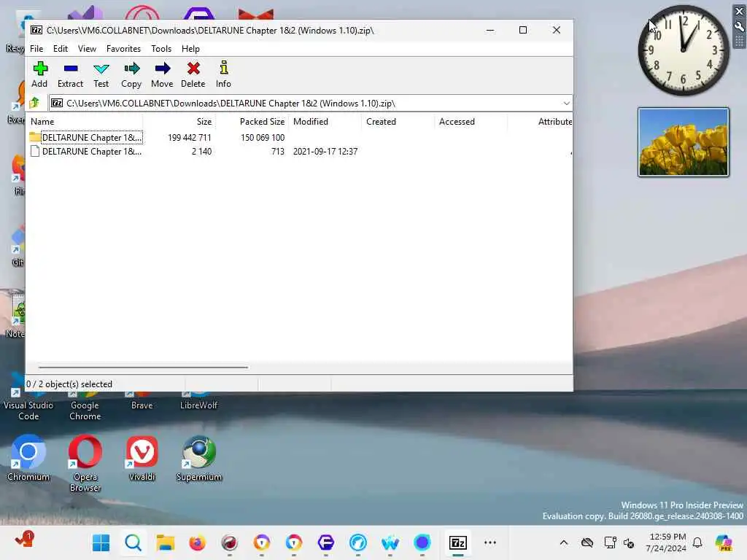The image size is (747, 560).
Task: Click the 2021-09-17 12:37 modified date
Action: pos(325,152)
